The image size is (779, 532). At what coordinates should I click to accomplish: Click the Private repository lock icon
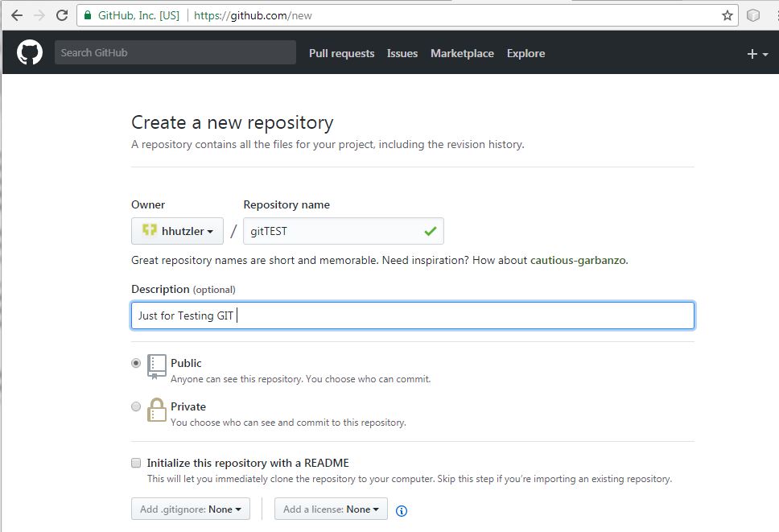156,410
